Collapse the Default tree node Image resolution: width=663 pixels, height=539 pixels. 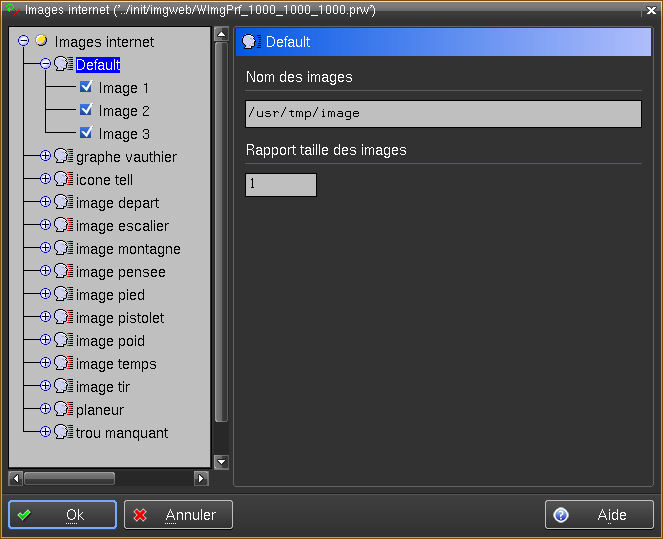point(45,64)
